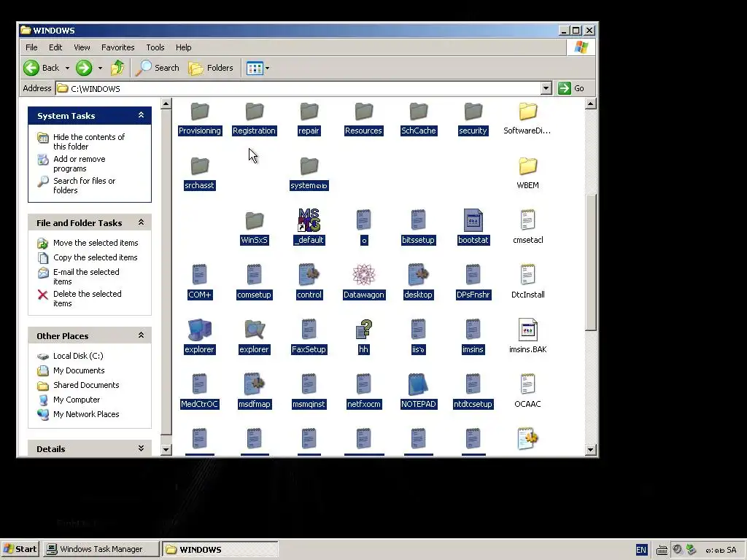
Task: Click the file list scroll down arrow
Action: [590, 449]
